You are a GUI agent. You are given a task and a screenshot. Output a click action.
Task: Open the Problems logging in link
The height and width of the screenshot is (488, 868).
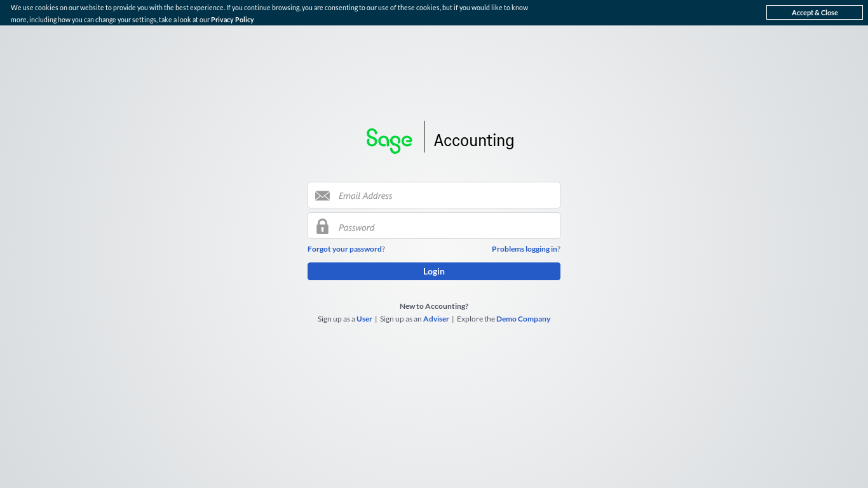click(x=524, y=249)
